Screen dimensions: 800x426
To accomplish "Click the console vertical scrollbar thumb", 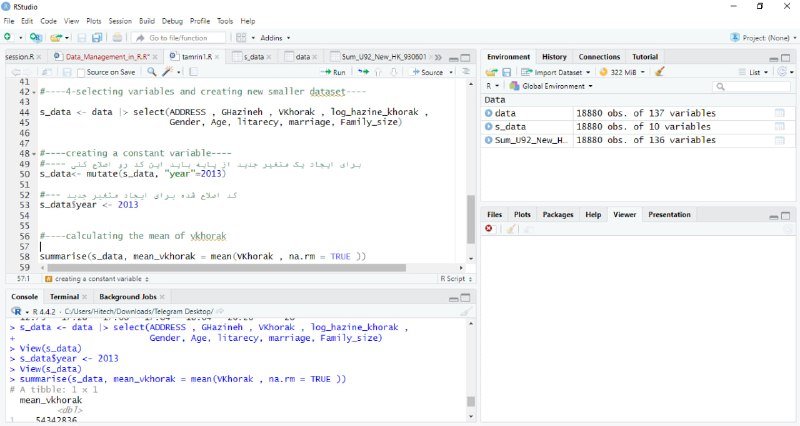I will pos(471,402).
